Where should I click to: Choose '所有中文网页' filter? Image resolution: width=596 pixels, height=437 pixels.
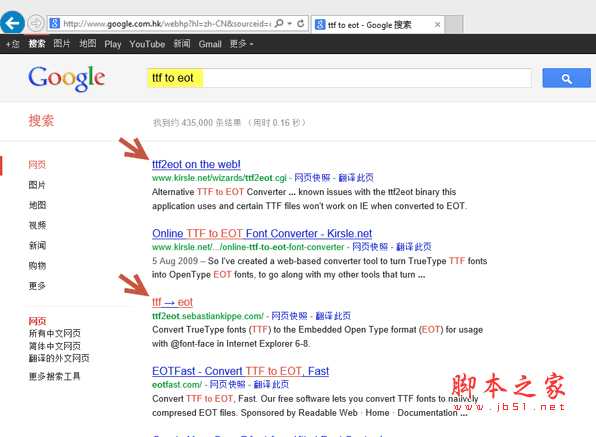click(55, 333)
